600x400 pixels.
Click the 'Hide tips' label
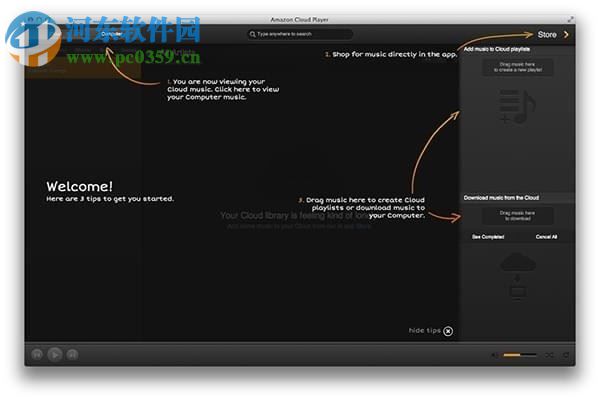pos(425,330)
